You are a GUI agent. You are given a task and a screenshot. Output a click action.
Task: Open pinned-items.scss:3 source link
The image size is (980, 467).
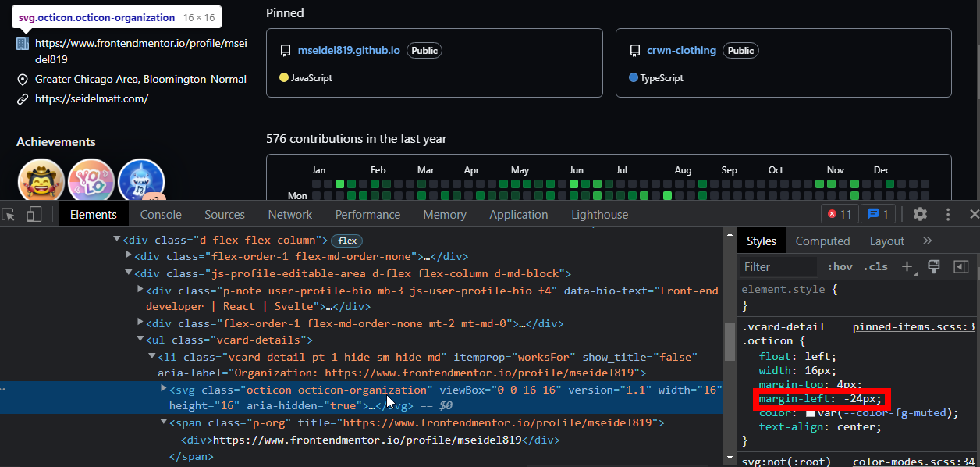point(914,327)
